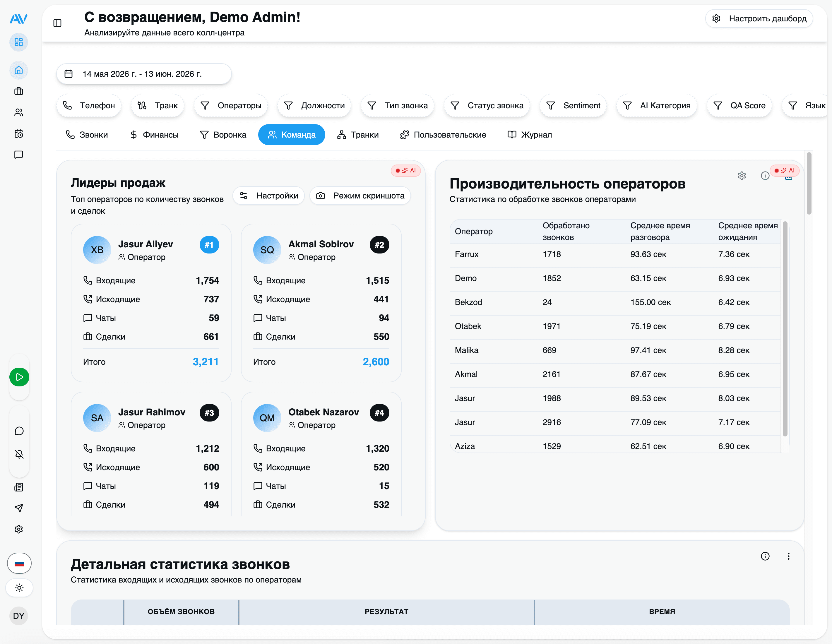Open the DY user avatar menu

coord(19,616)
